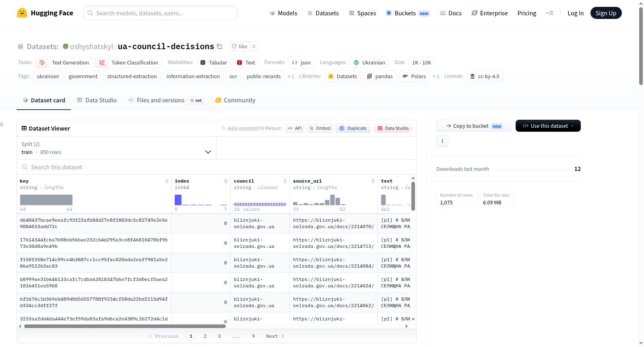644x347 pixels.
Task: Expand the Use this dataset dropdown
Action: 548,126
